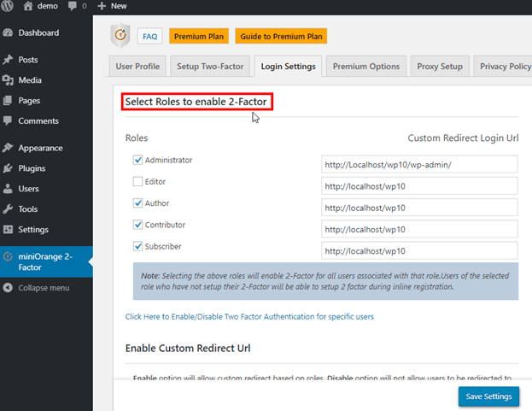The width and height of the screenshot is (532, 411).
Task: Open the Plugins menu item
Action: point(46,168)
